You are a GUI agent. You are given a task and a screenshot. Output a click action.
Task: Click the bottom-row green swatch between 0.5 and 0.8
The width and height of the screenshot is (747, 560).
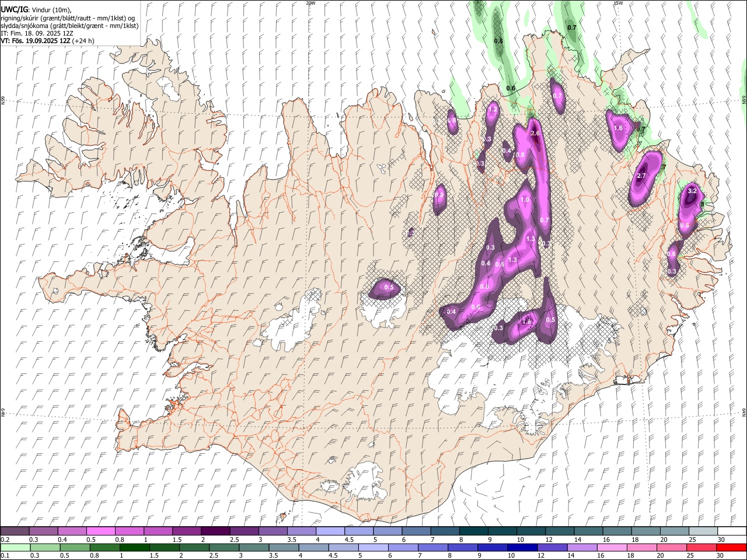pyautogui.click(x=75, y=547)
